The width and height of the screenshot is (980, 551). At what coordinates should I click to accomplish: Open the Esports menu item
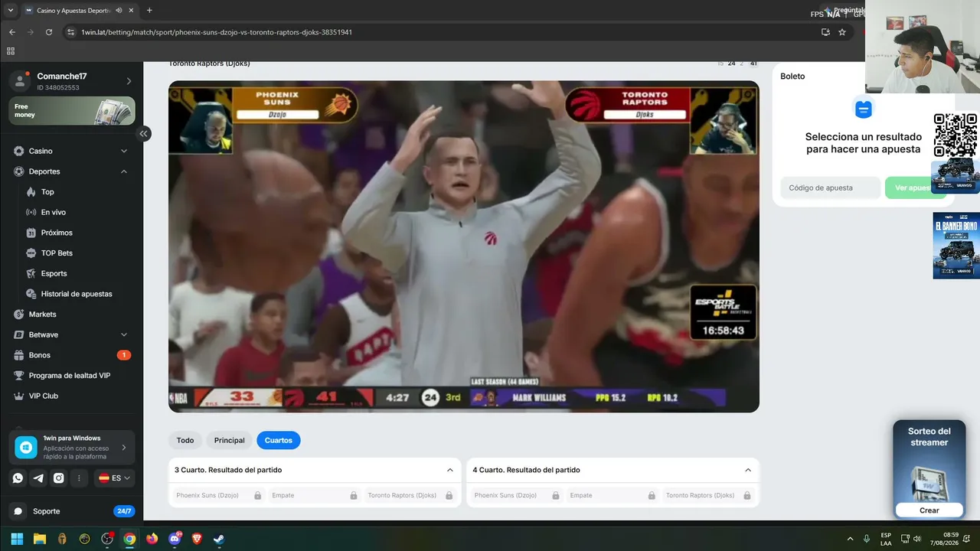click(54, 274)
